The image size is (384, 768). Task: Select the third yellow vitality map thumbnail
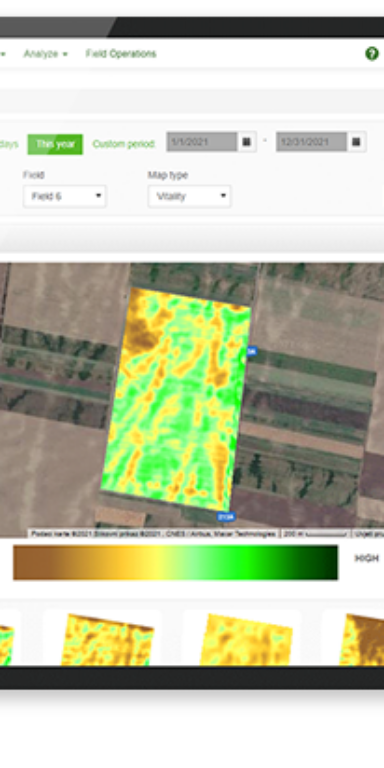pyautogui.click(x=246, y=640)
